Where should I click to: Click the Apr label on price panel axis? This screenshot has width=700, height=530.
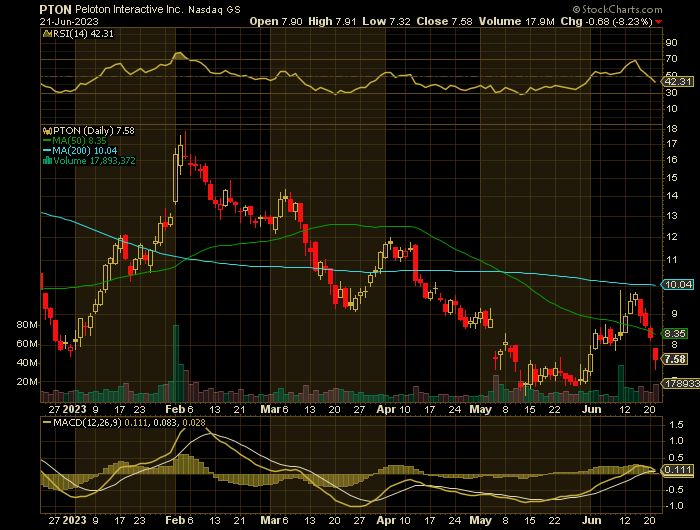[x=385, y=409]
